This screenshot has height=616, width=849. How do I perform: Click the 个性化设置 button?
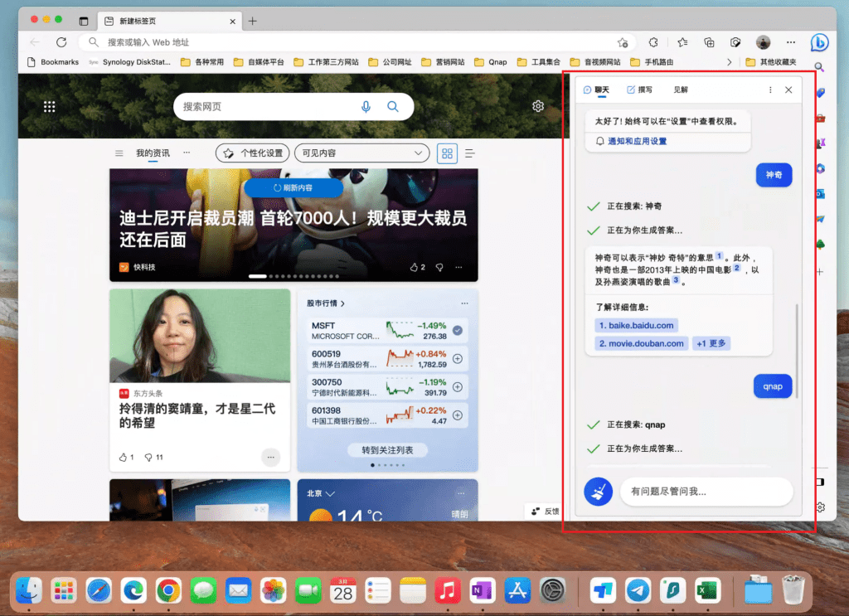pos(252,153)
